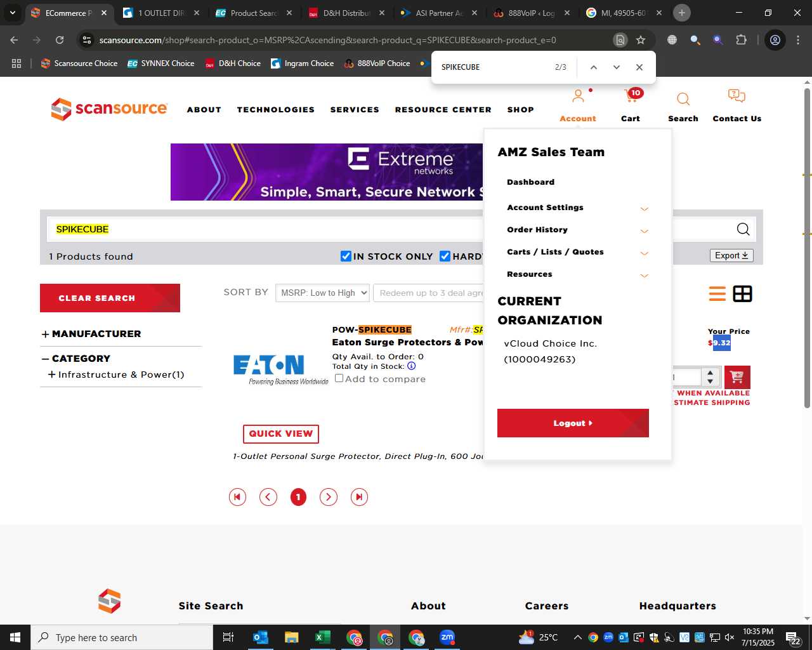Image resolution: width=812 pixels, height=650 pixels.
Task: Open Ingram Choice bookmark
Action: pos(302,63)
